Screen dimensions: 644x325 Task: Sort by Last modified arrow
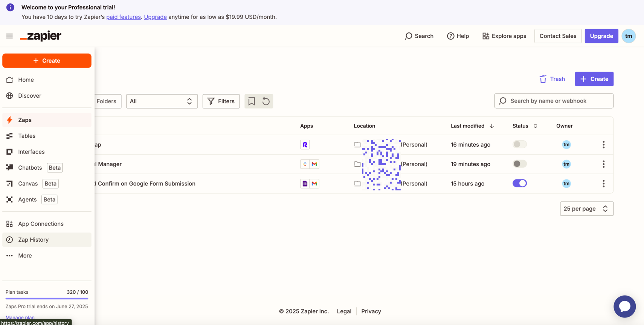(x=491, y=126)
